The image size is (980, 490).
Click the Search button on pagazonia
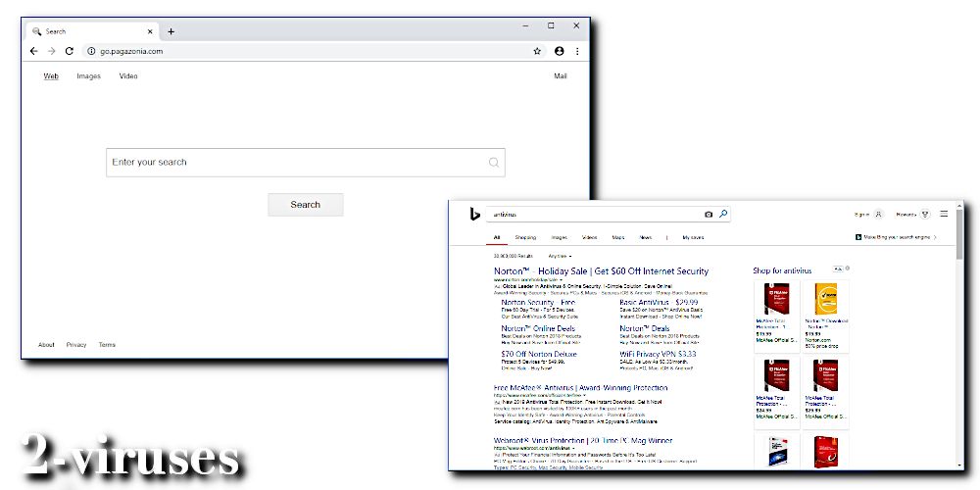tap(305, 205)
